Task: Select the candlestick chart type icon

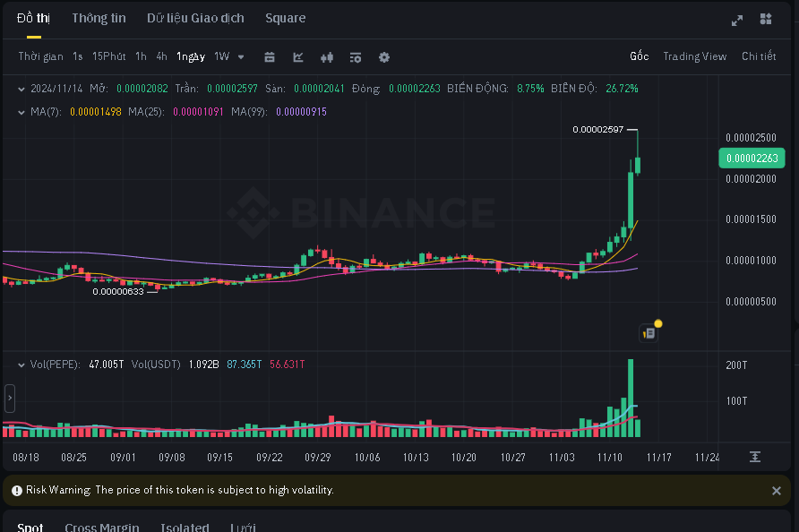Action: point(327,57)
